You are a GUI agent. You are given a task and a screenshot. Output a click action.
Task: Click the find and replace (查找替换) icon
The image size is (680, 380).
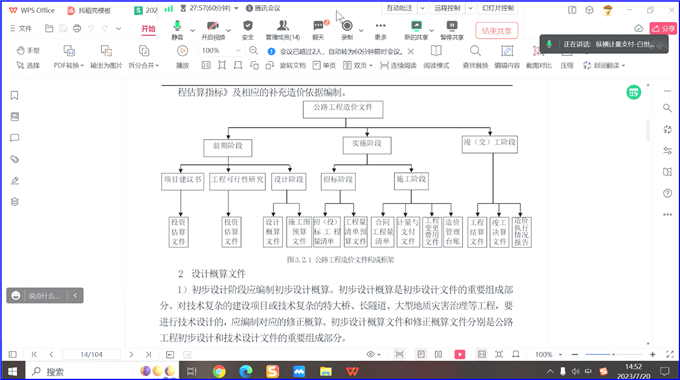475,57
